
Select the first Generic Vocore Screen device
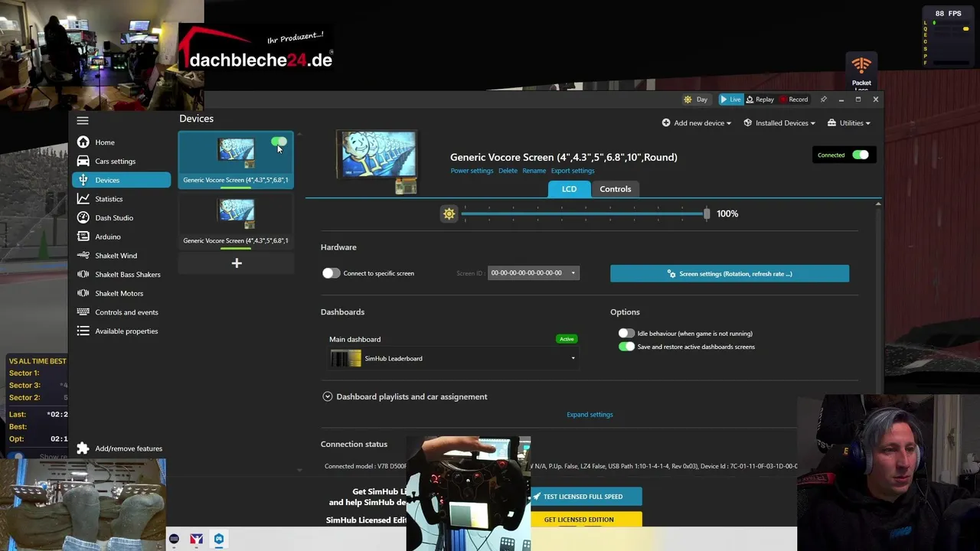[236, 159]
